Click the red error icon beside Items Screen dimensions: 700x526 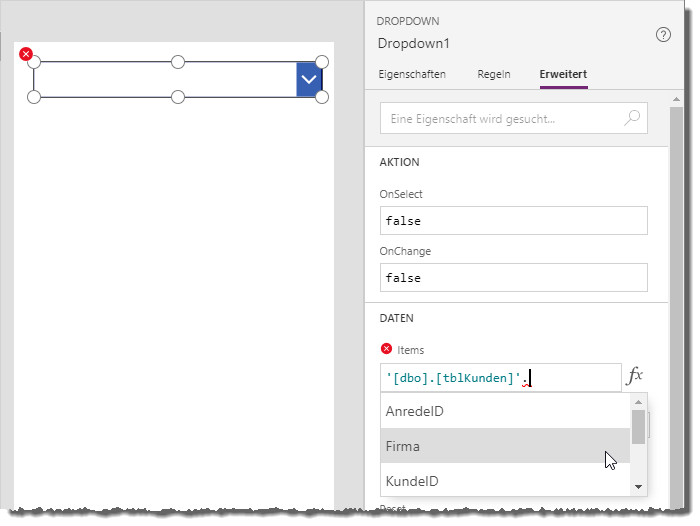point(387,349)
